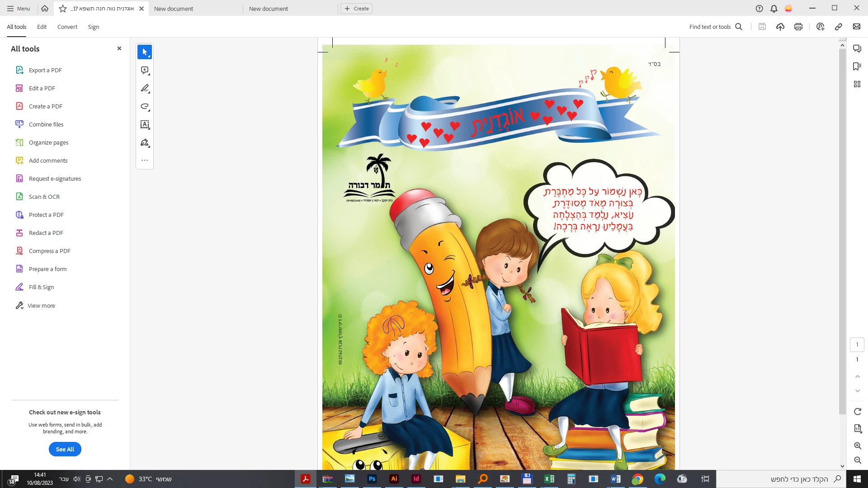Open the second New document tab

[269, 9]
